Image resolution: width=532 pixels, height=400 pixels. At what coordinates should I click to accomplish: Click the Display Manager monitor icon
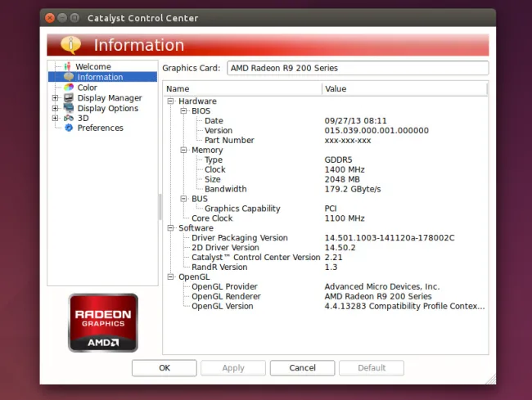pos(69,98)
